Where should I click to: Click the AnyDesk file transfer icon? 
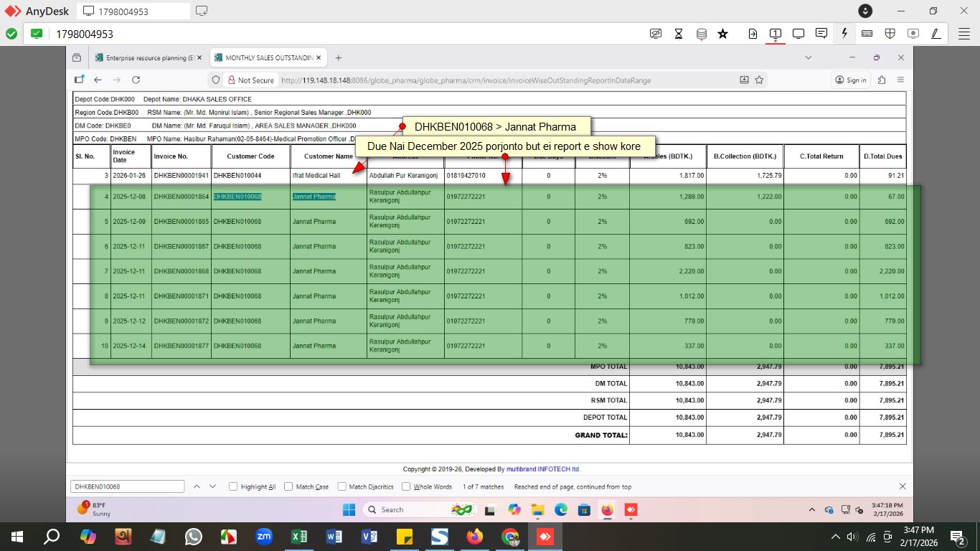coord(753,34)
